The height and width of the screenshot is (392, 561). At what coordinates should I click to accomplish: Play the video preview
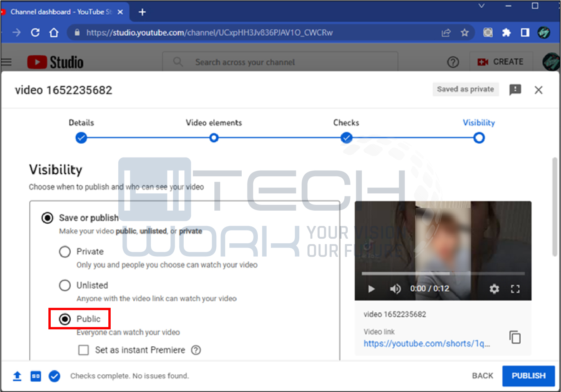(x=371, y=289)
